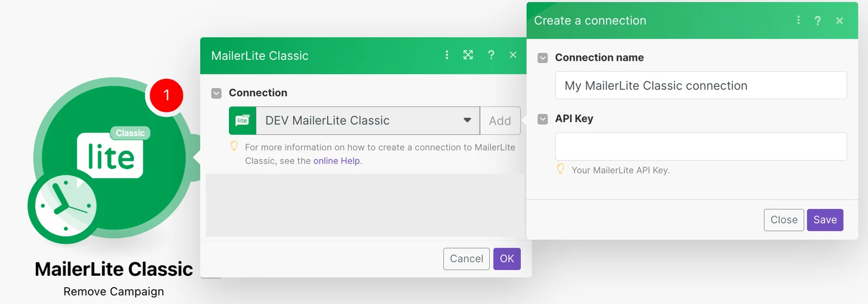Image resolution: width=868 pixels, height=304 pixels.
Task: Close the Create a connection panel
Action: coord(840,21)
